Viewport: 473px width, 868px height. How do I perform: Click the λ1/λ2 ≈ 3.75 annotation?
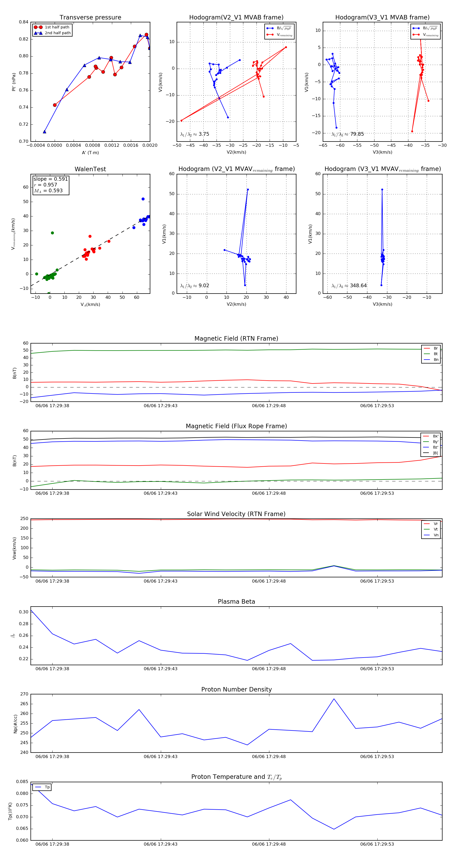coord(194,134)
